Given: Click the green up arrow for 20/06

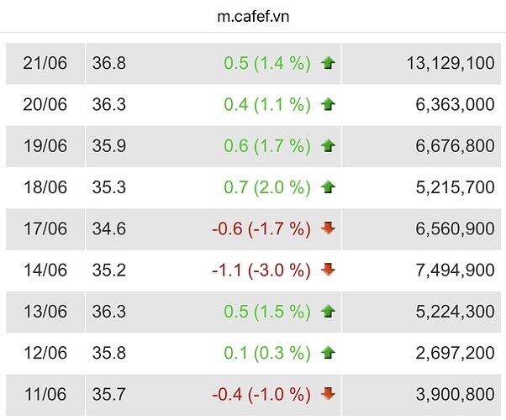Looking at the screenshot, I should (x=328, y=105).
